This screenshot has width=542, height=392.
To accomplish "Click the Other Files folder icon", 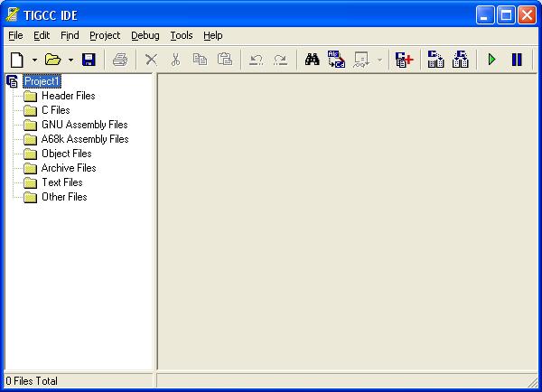I will coord(31,198).
